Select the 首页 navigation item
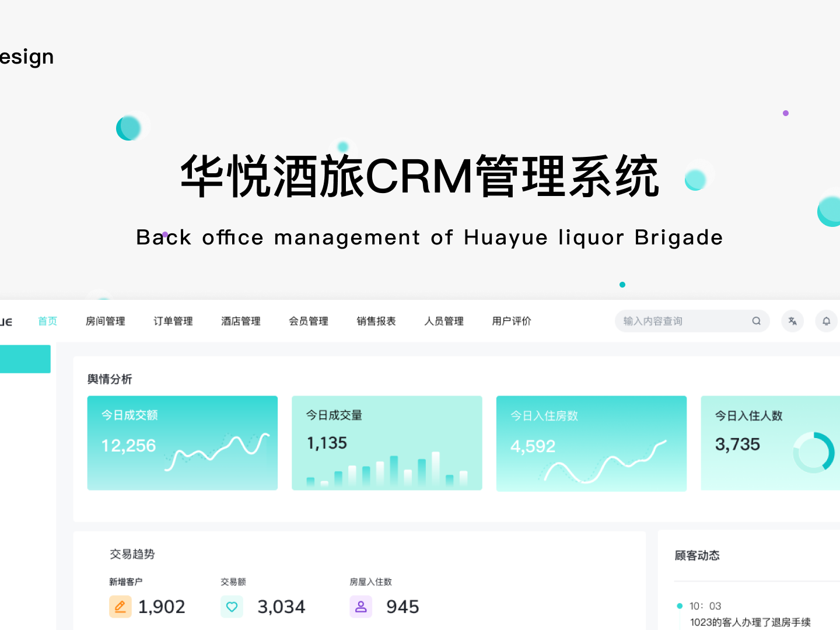 [x=47, y=321]
